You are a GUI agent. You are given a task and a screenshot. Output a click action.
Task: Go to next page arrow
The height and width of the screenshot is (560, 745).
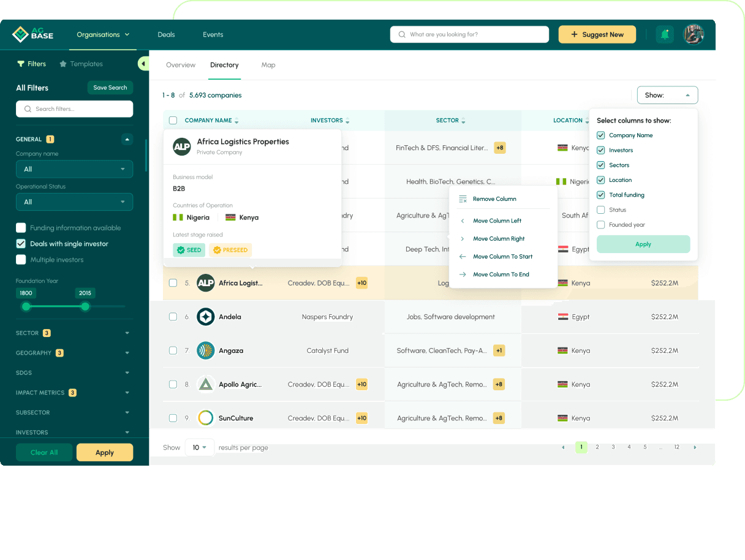tap(695, 447)
